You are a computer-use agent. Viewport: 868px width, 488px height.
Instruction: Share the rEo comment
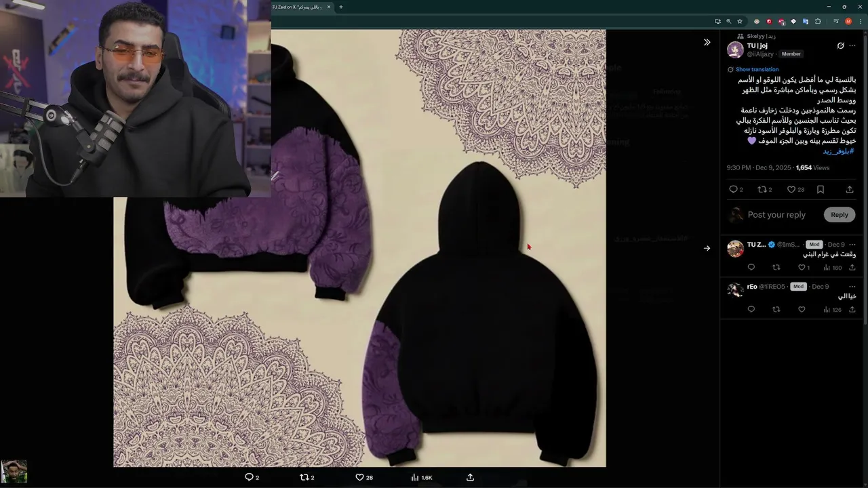[852, 310]
